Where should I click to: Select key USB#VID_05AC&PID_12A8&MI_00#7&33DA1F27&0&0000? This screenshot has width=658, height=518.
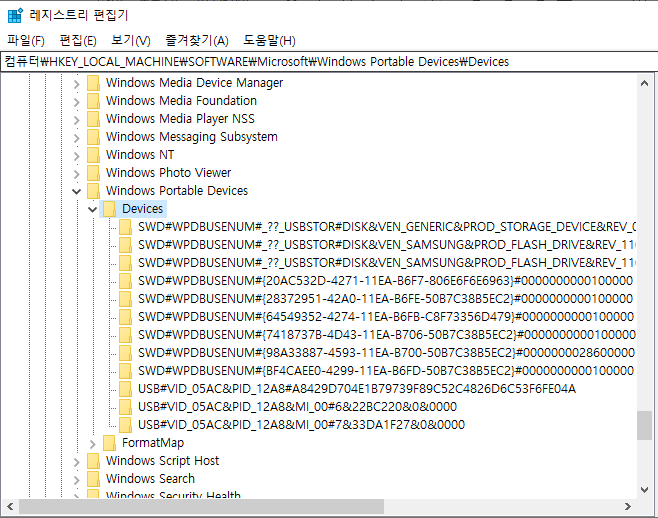[301, 425]
